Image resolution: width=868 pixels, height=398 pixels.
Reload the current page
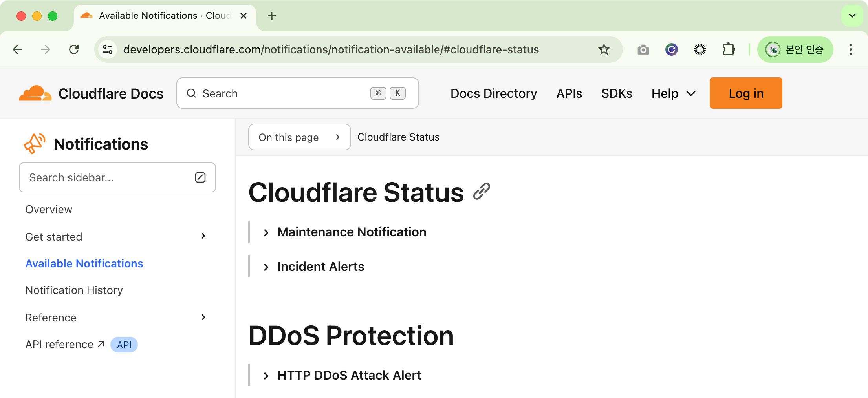(74, 49)
